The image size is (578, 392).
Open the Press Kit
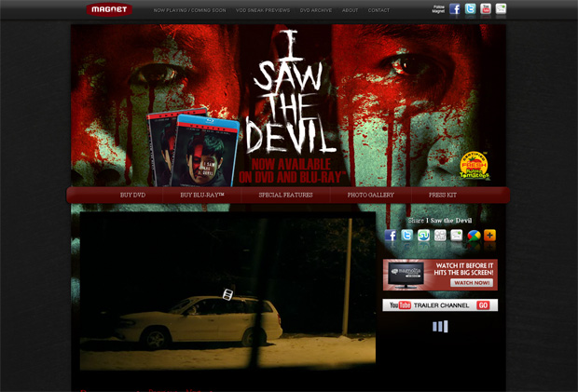coord(442,195)
